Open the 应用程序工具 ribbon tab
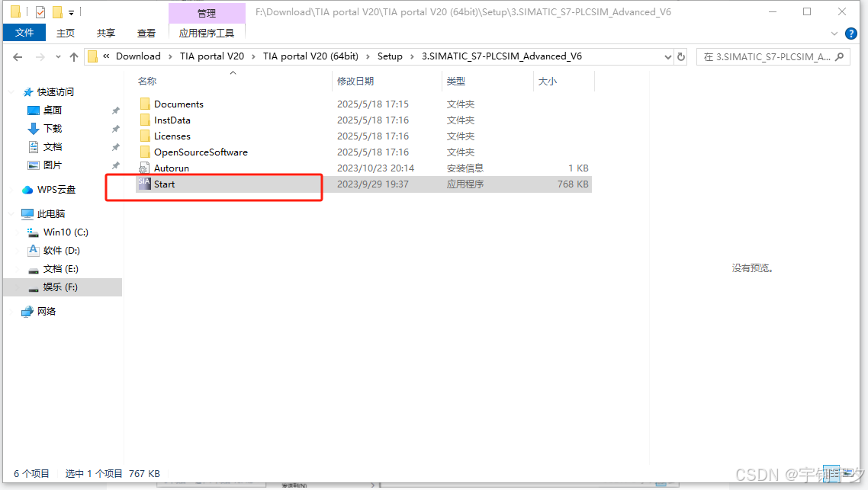The image size is (868, 490). click(x=207, y=34)
